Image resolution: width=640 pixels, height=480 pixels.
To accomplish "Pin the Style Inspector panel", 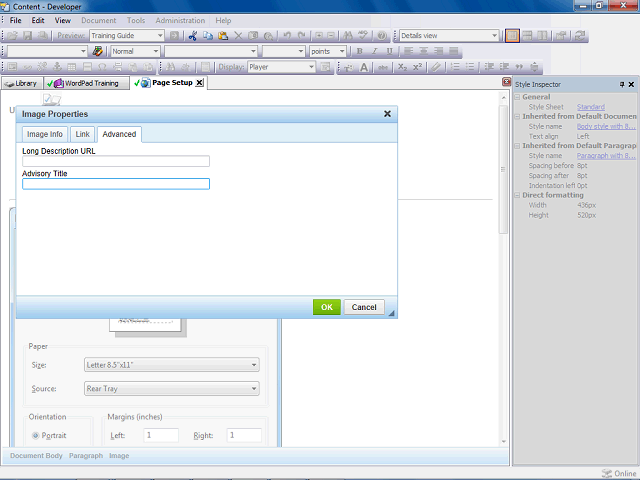I will coord(622,84).
